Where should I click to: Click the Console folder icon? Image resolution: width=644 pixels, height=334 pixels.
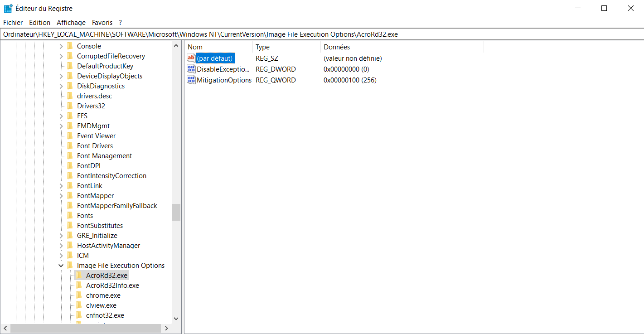coord(70,46)
